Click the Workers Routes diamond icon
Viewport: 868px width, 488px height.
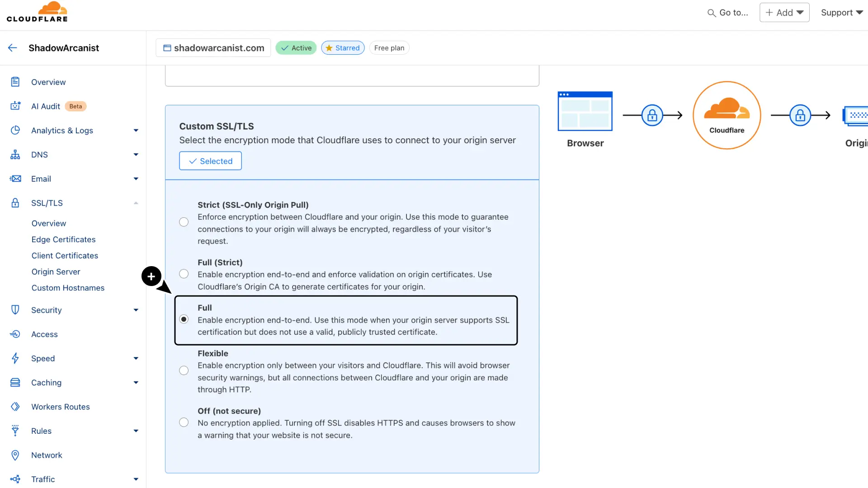(x=15, y=407)
